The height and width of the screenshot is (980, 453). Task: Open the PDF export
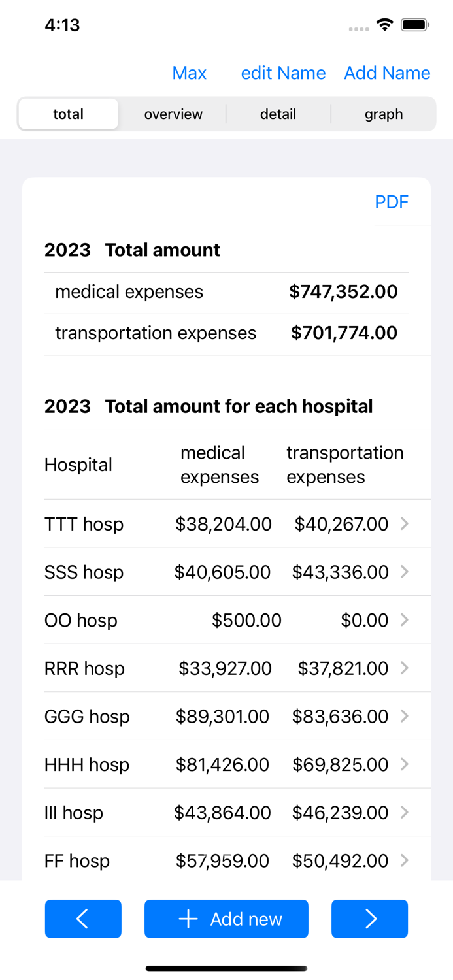(392, 202)
